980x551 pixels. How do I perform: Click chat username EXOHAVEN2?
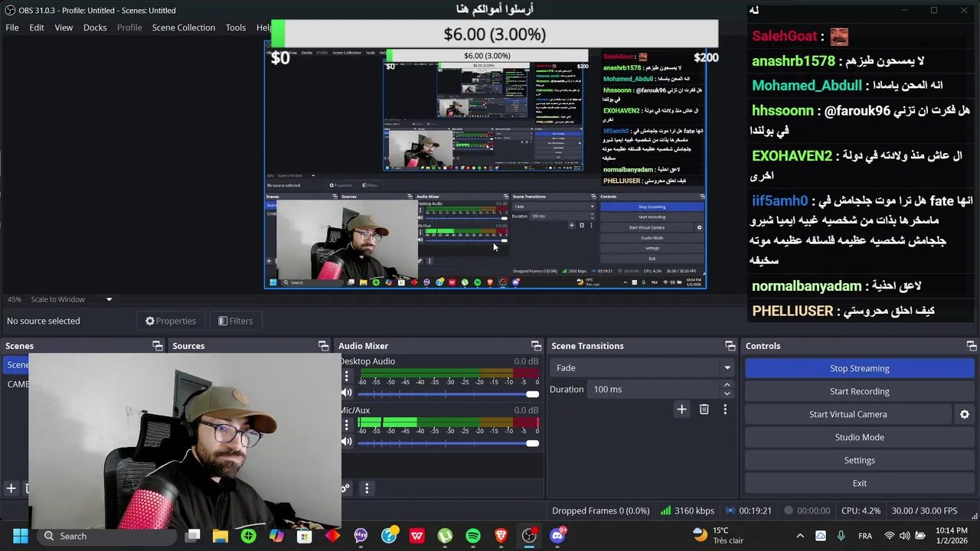(792, 155)
